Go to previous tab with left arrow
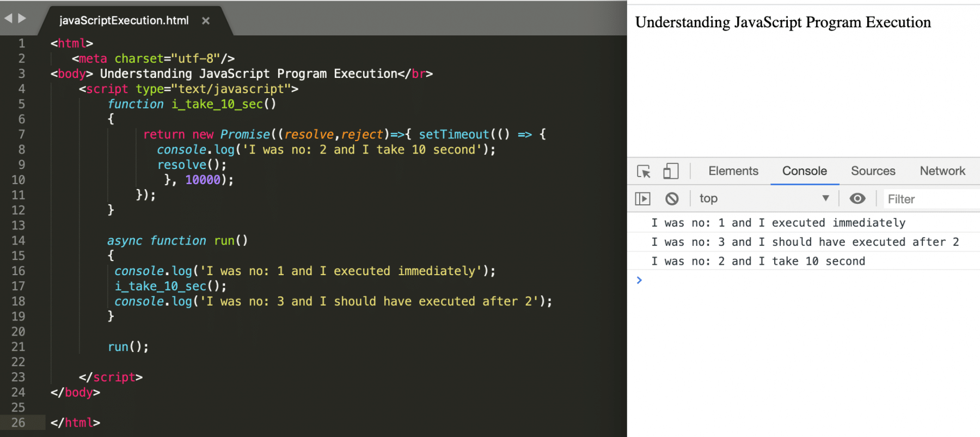The image size is (980, 437). (8, 18)
